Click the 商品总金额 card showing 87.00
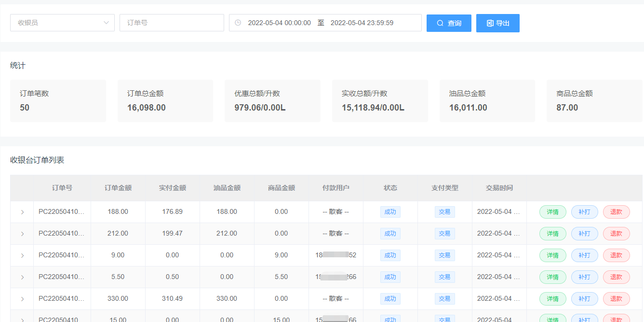Viewport: 644px width, 322px height. click(x=594, y=101)
